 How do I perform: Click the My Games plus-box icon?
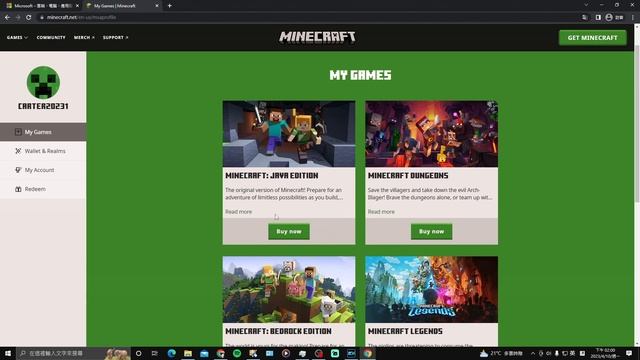(18, 132)
